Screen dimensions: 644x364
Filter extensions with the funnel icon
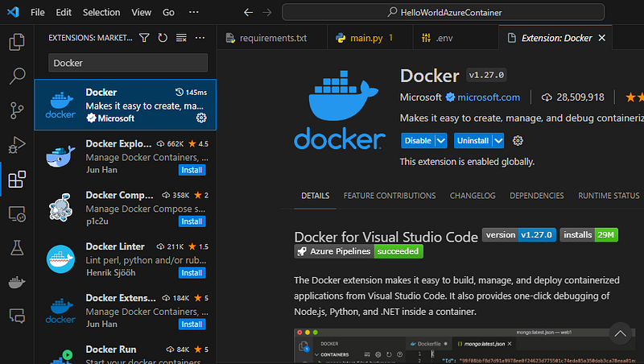point(144,38)
